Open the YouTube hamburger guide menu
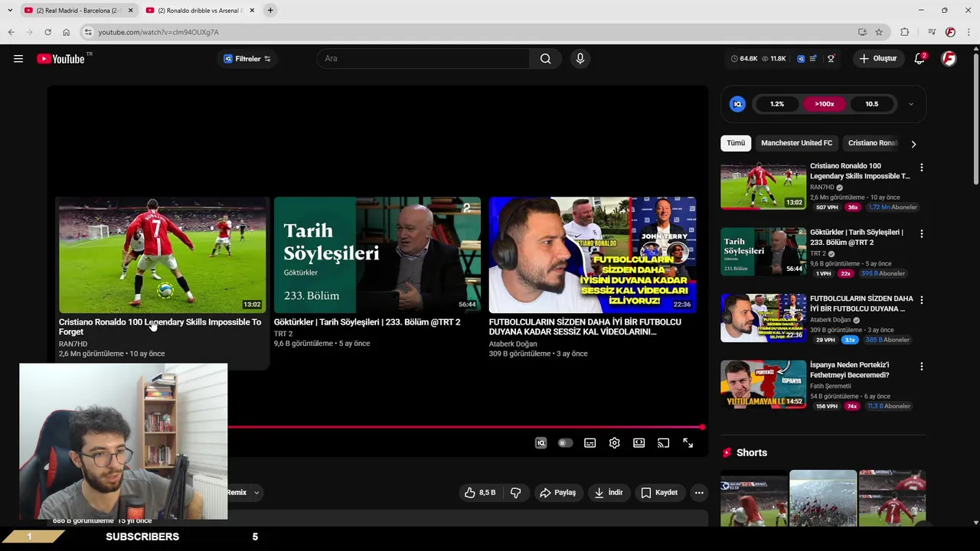This screenshot has height=551, width=980. click(18, 59)
